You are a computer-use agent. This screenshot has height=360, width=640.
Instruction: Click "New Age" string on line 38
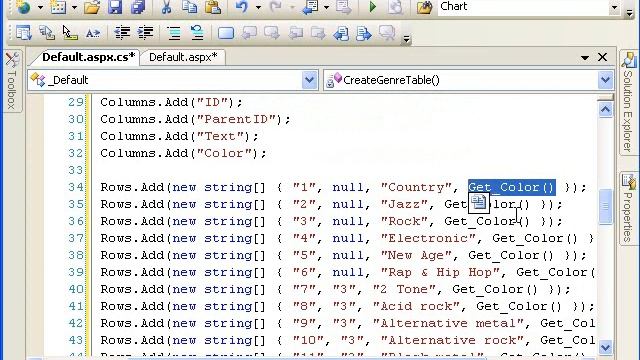point(416,256)
